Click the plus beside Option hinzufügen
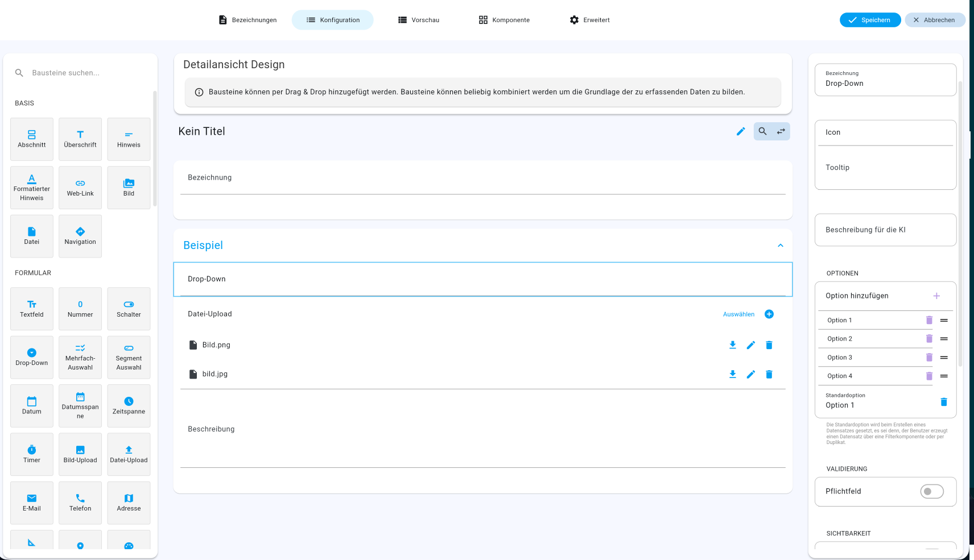 [x=936, y=296]
